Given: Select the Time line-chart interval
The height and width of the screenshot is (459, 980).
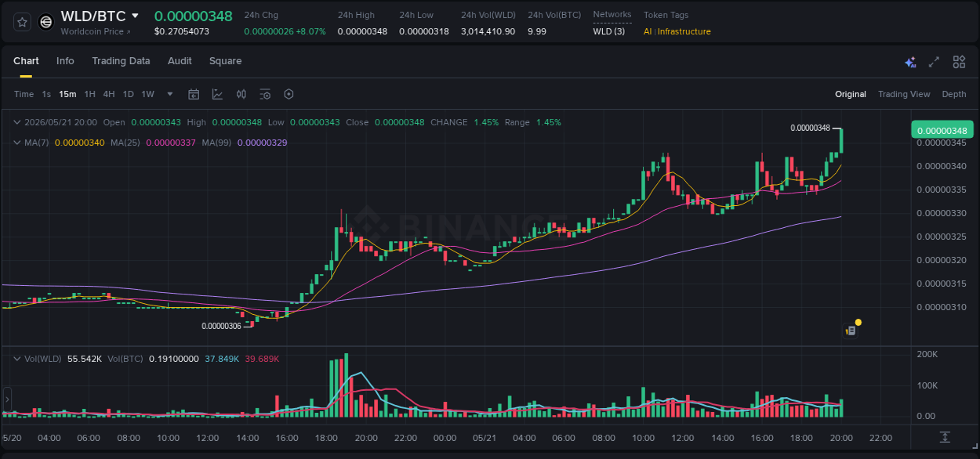Looking at the screenshot, I should pos(24,94).
